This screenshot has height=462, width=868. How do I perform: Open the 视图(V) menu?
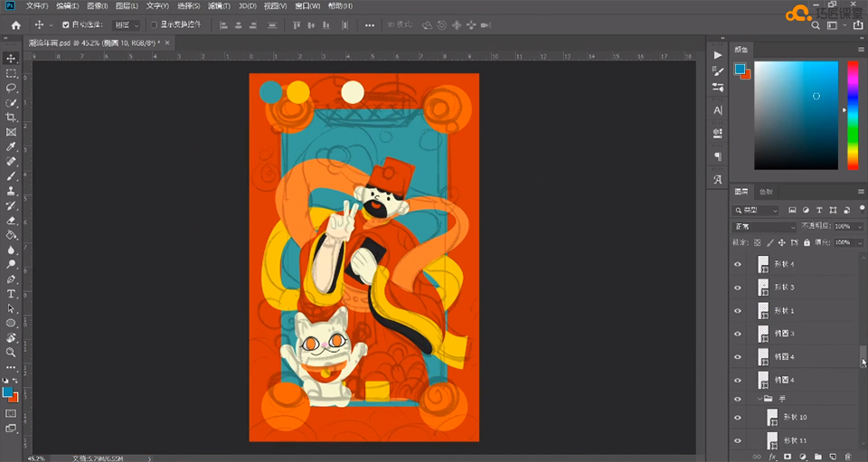click(x=275, y=6)
